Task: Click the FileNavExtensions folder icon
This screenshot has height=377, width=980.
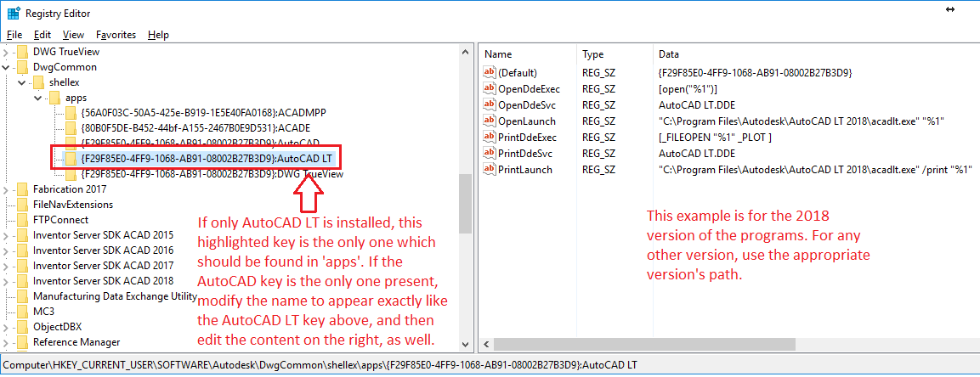Action: 22,205
